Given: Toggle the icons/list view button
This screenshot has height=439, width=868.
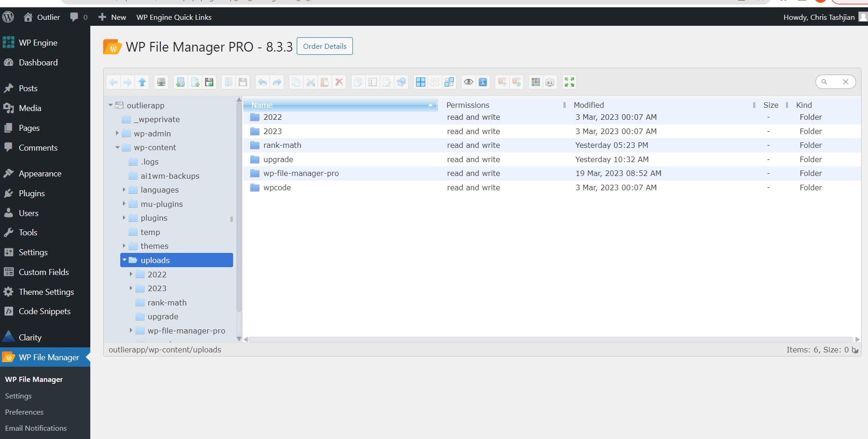Looking at the screenshot, I should click(x=535, y=82).
